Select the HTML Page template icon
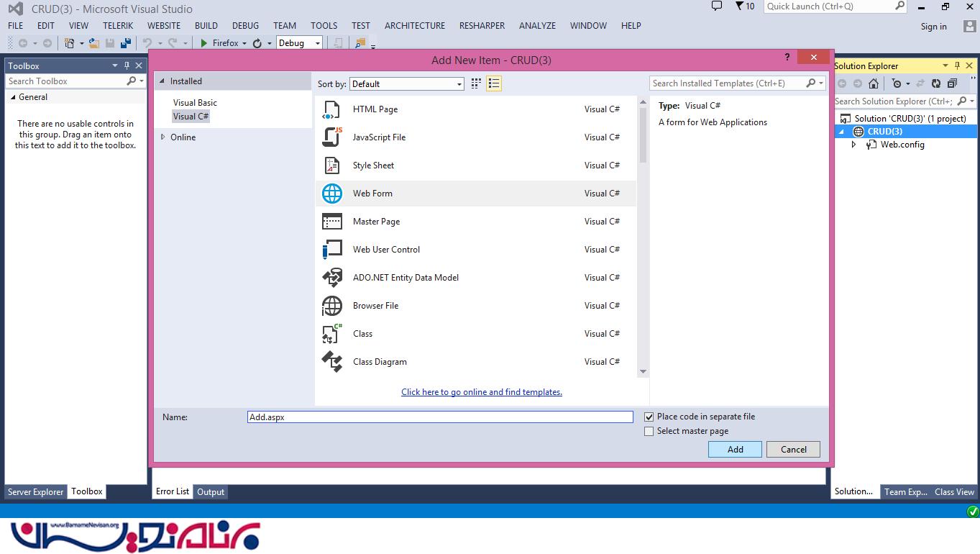This screenshot has height=554, width=980. [331, 109]
